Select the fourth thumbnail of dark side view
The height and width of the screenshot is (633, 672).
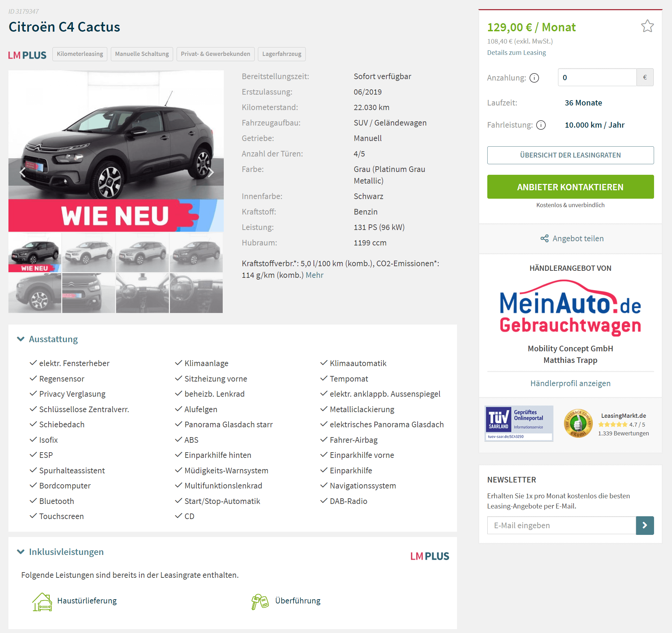[196, 252]
